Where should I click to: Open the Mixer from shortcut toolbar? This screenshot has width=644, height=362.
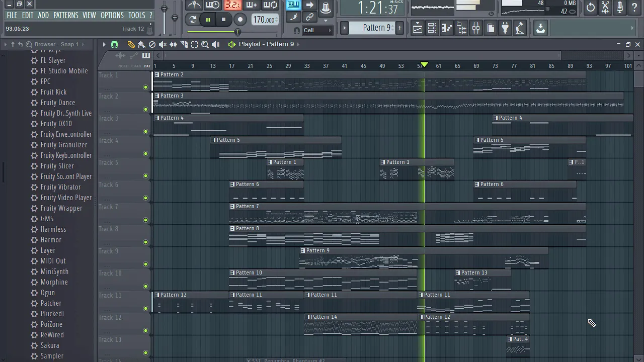pyautogui.click(x=476, y=28)
